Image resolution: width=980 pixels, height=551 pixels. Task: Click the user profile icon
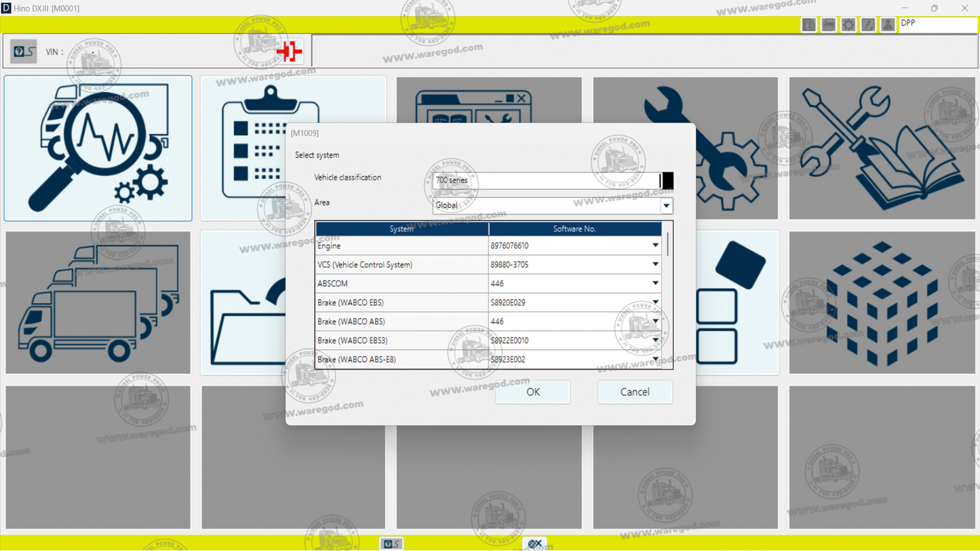(x=887, y=25)
